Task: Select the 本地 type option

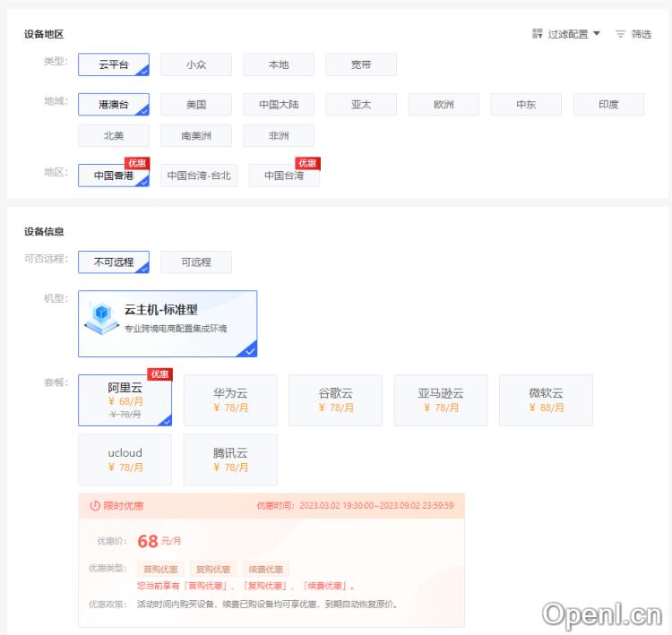Action: click(x=279, y=64)
